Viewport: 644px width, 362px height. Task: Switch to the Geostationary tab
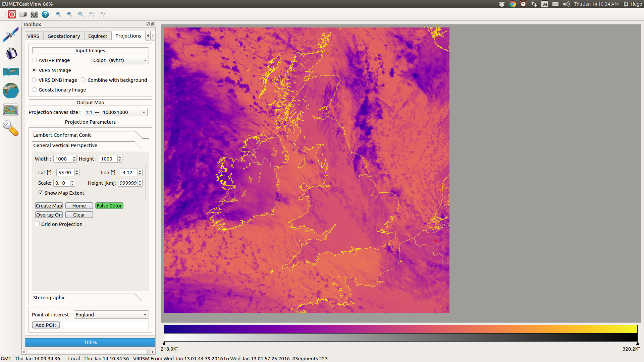point(64,36)
